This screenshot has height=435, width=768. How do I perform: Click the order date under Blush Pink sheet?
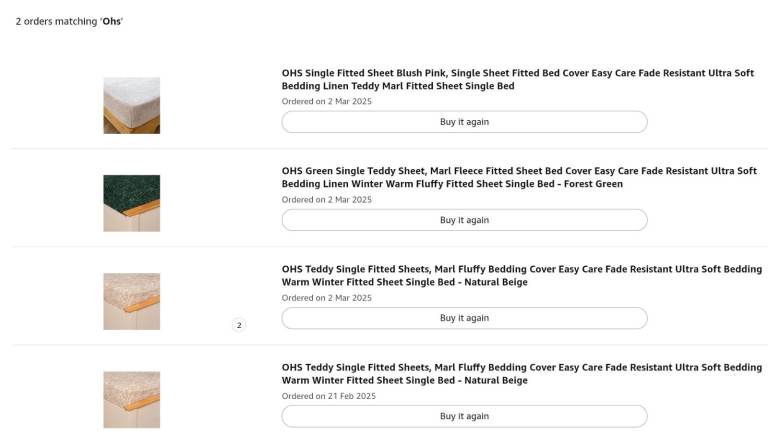pos(327,101)
